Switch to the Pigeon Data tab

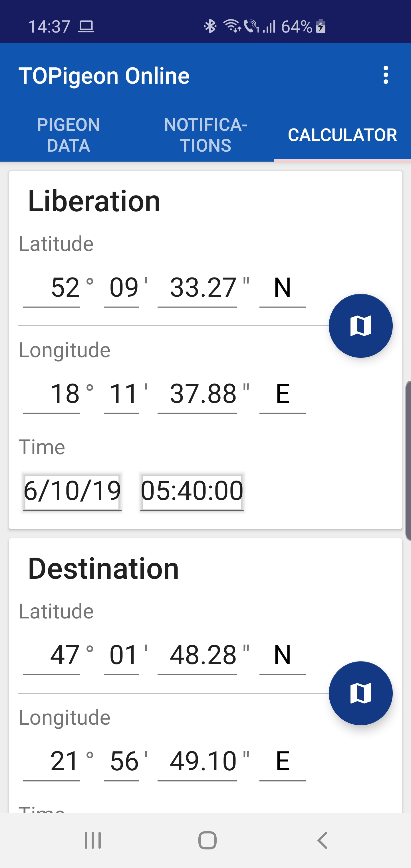point(68,135)
